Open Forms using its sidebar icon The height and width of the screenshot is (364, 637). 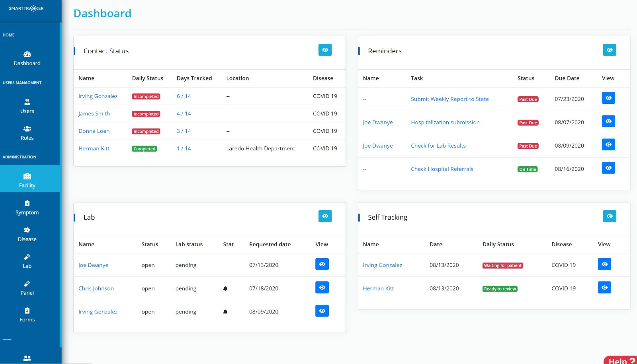27,310
